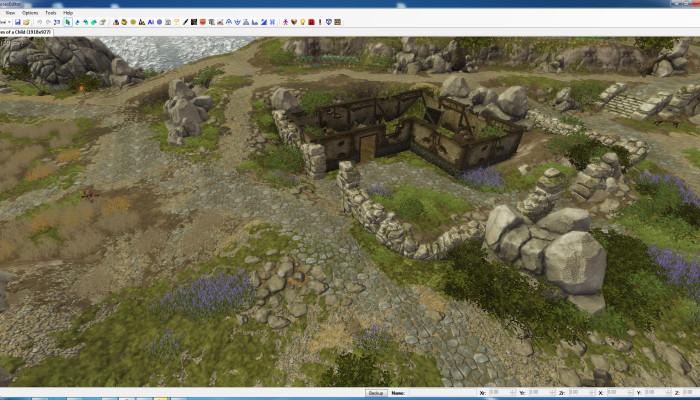700x400 pixels.
Task: Click the Xr rotation value field
Action: 500,393
